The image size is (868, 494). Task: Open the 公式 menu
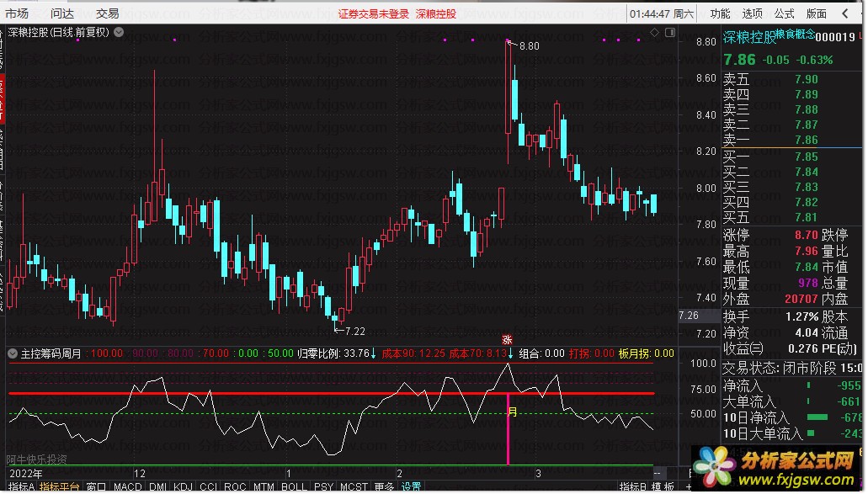click(785, 13)
